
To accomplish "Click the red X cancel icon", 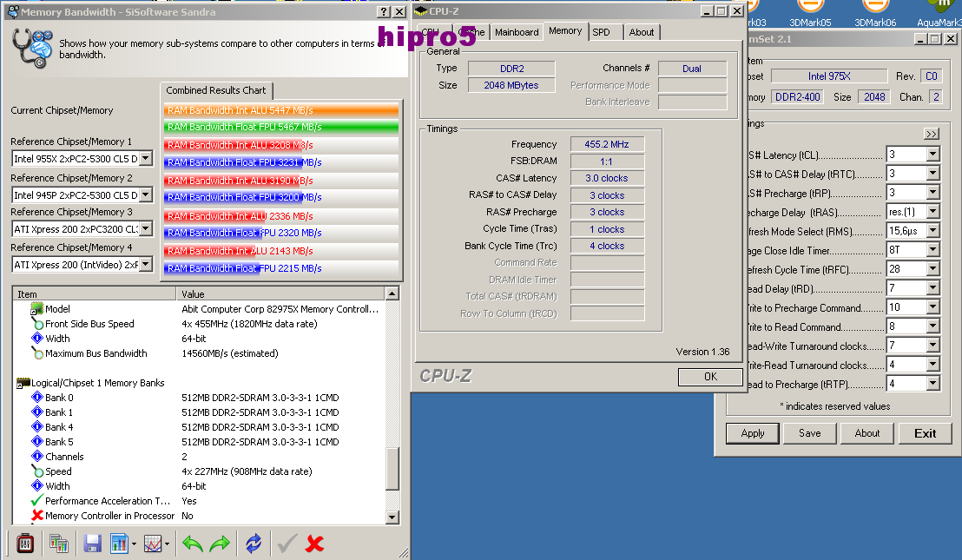I will click(x=315, y=544).
